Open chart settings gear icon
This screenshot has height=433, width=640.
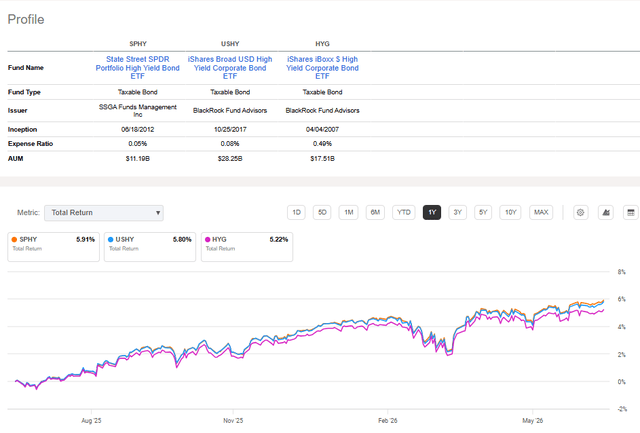[x=580, y=212]
